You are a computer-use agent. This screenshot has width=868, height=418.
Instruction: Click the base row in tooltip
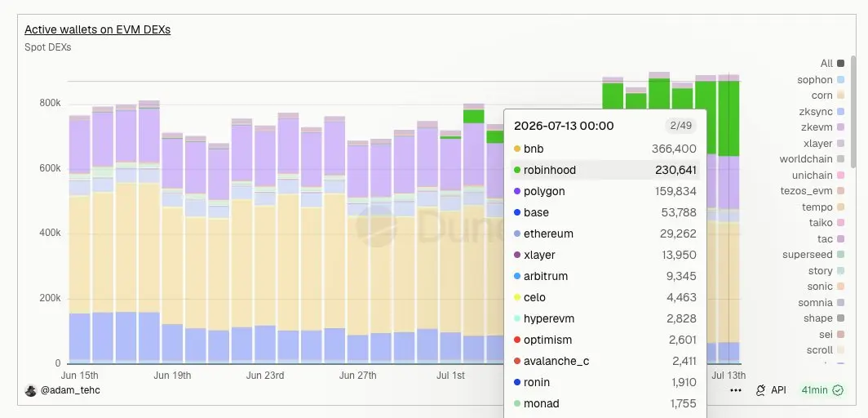[605, 212]
